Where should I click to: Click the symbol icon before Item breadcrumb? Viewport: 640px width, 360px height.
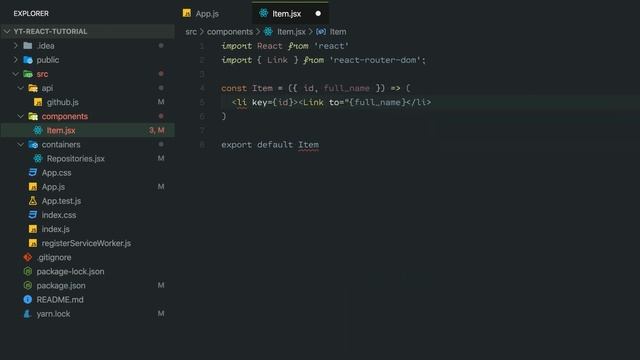tap(321, 31)
